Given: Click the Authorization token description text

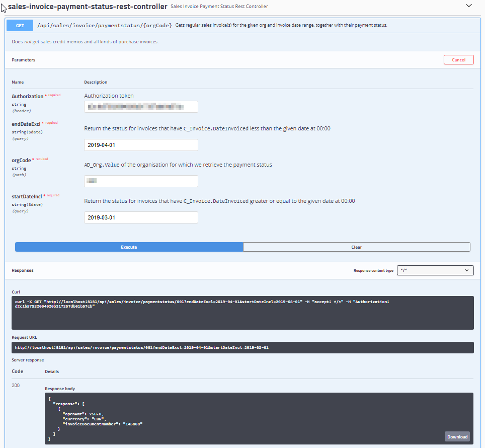Looking at the screenshot, I should [x=109, y=96].
